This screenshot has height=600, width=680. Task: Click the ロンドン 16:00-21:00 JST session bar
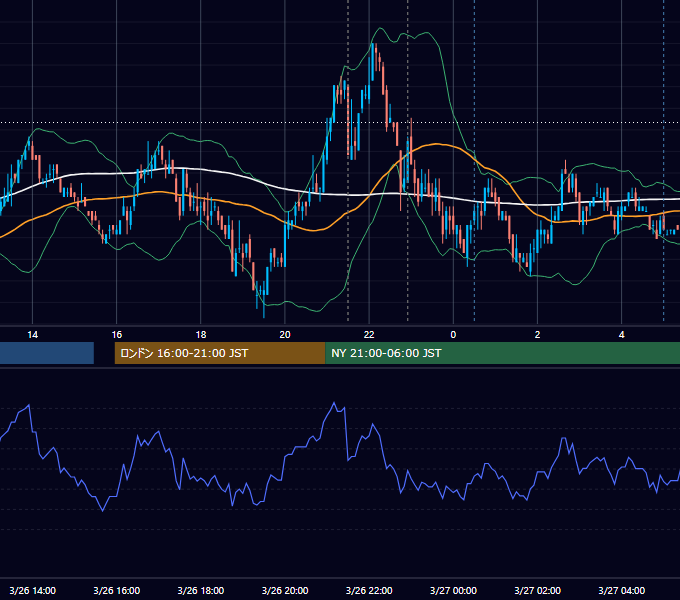click(x=220, y=353)
